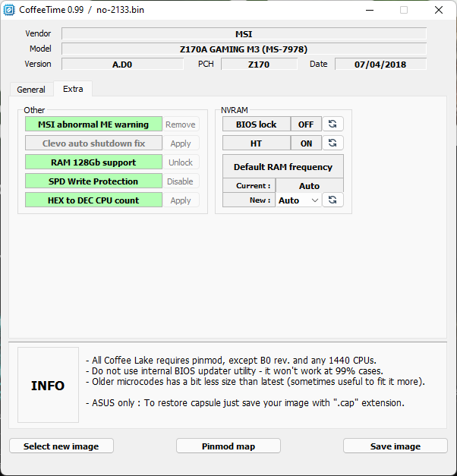This screenshot has height=476, width=457.
Task: Click Disable for SPD Write Protection
Action: point(181,181)
